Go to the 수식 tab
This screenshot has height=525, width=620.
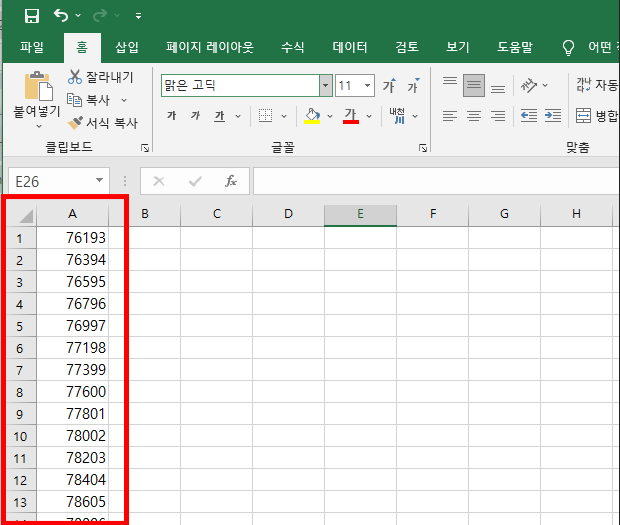293,47
